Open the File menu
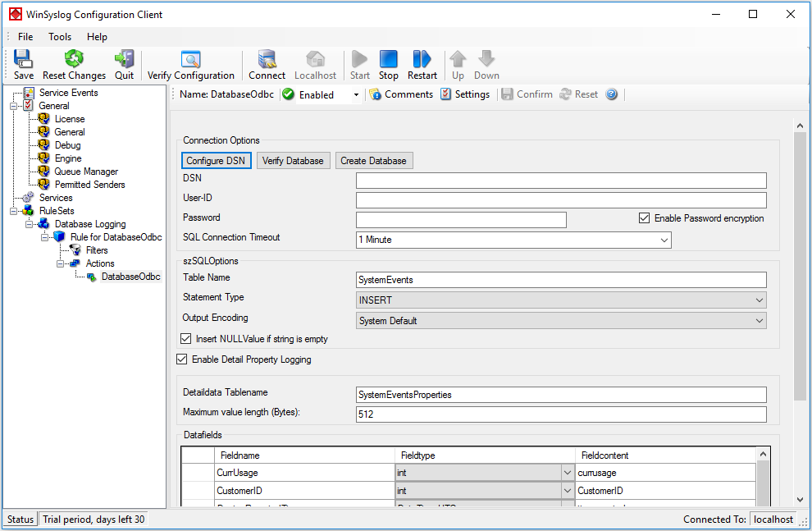This screenshot has width=812, height=531. 25,37
